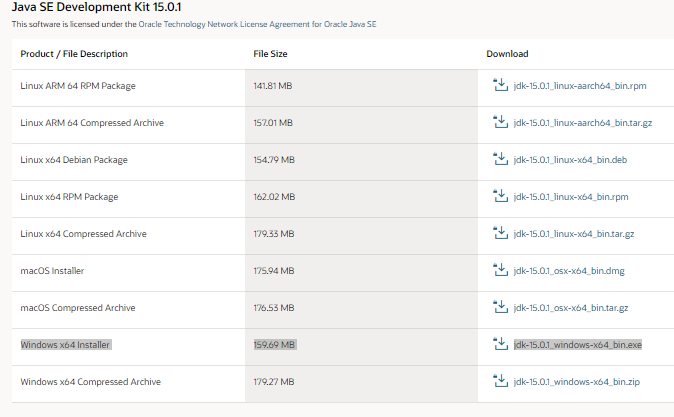Download jdk-15.0.1_osx-x64_bin.tar.gz link
The width and height of the screenshot is (674, 417).
tap(571, 308)
